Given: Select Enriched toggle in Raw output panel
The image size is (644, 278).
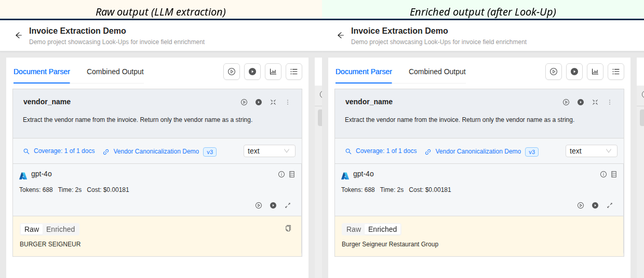Looking at the screenshot, I should 61,229.
